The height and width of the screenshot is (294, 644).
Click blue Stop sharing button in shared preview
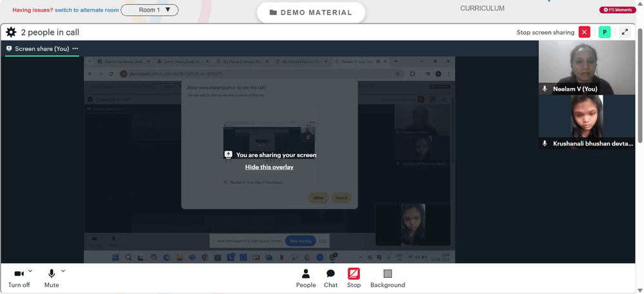pyautogui.click(x=301, y=241)
